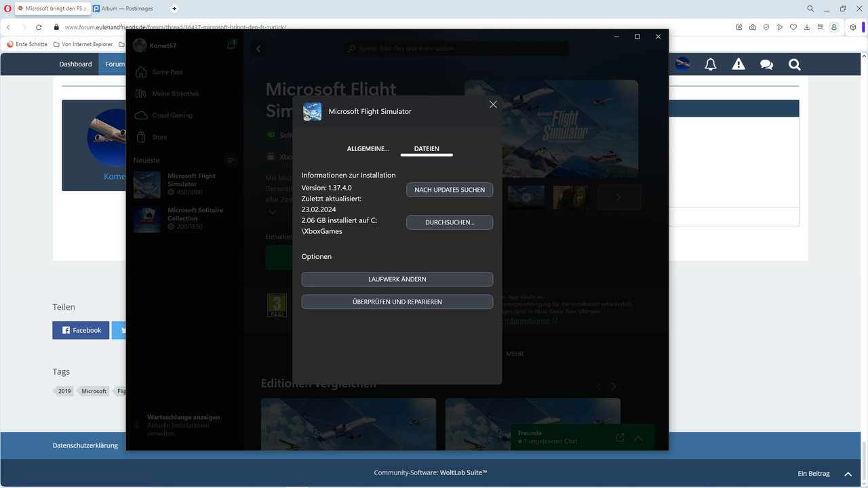Screen dimensions: 868x488
Task: Click the Opera tab search magnifier
Action: pos(810,9)
